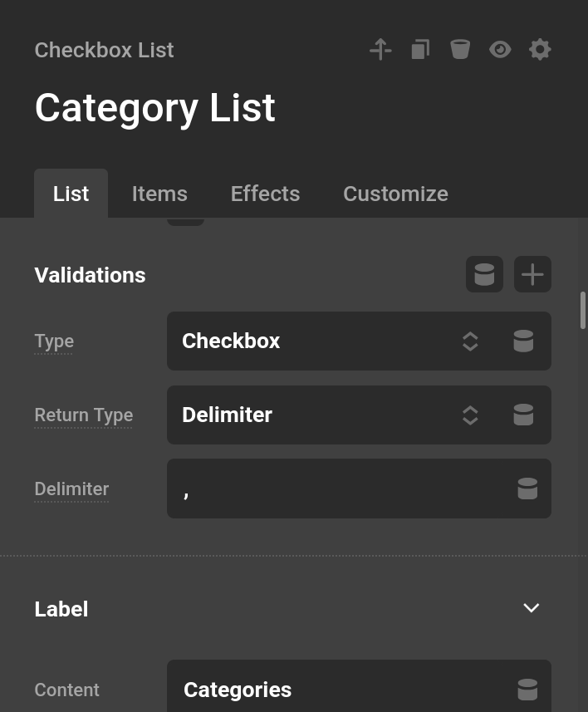Open data source options for Validations
The image size is (588, 712).
[x=484, y=273]
